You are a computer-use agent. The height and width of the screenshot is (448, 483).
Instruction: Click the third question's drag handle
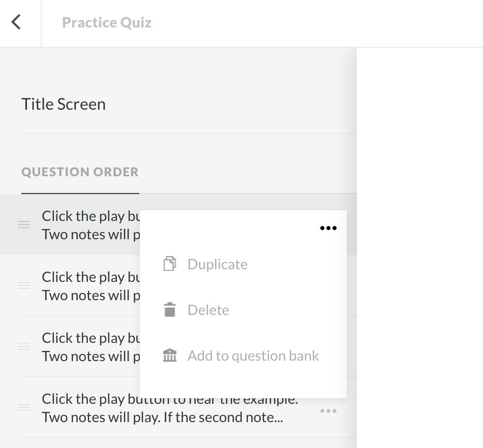[x=24, y=346]
